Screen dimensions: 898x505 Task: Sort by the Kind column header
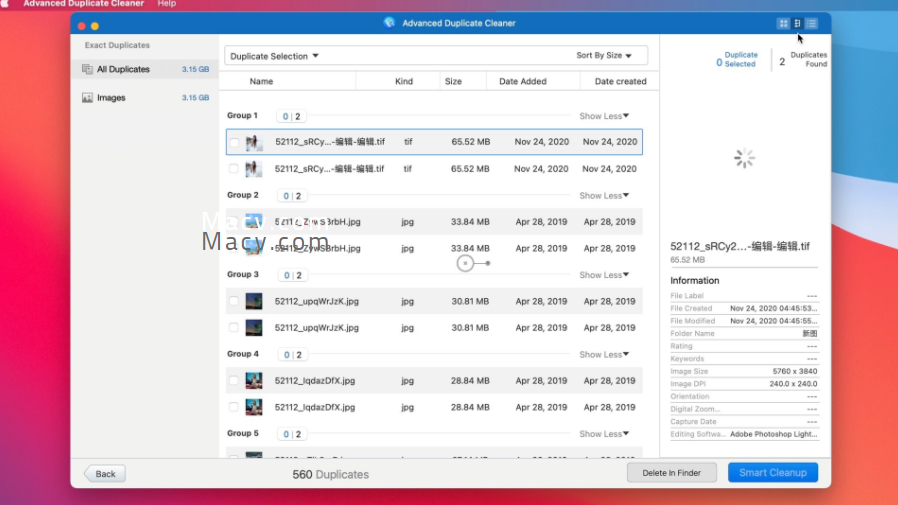pyautogui.click(x=404, y=81)
